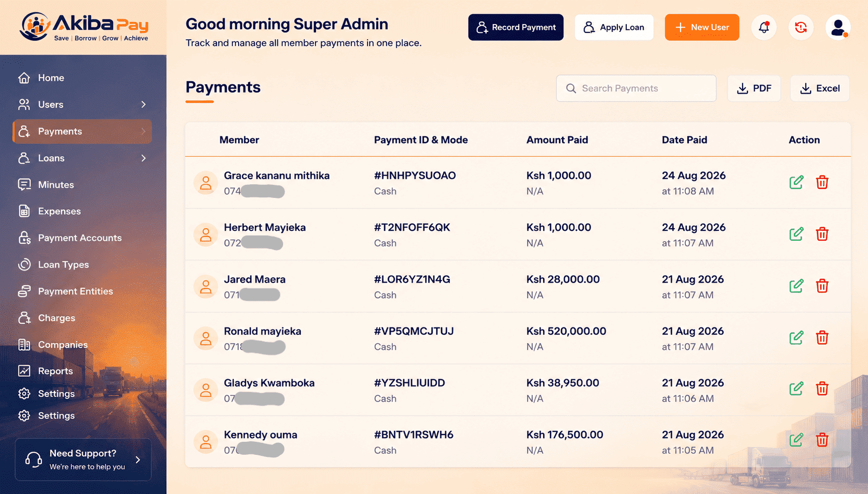This screenshot has width=868, height=494.
Task: Click Grace kananu mithika's avatar icon
Action: (206, 183)
